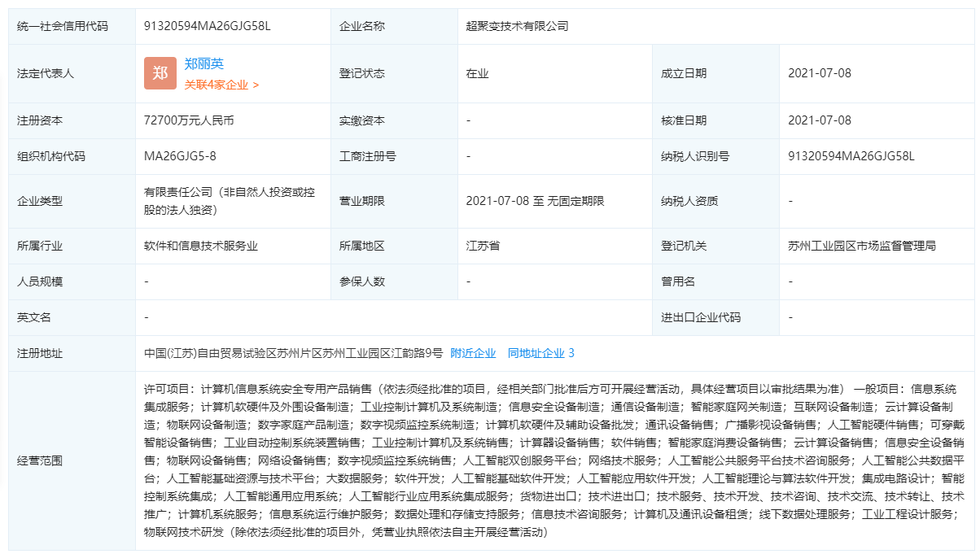
Task: Click the 纳税人识别号 number value
Action: [851, 156]
